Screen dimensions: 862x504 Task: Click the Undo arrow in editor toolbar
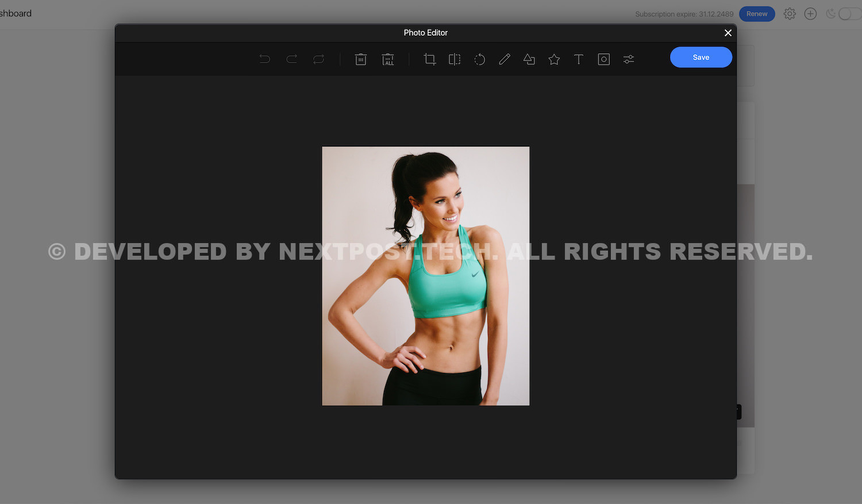(x=264, y=59)
